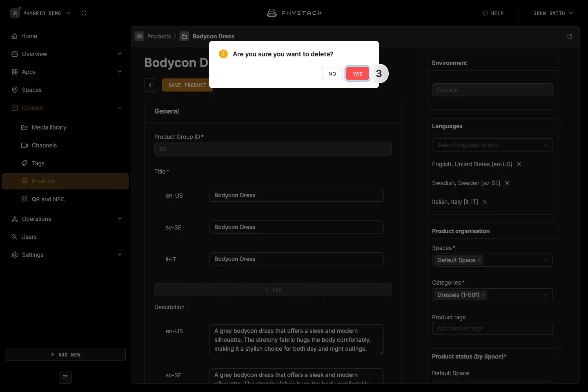Collapse the Content section chevron
588x392 pixels.
(x=120, y=108)
